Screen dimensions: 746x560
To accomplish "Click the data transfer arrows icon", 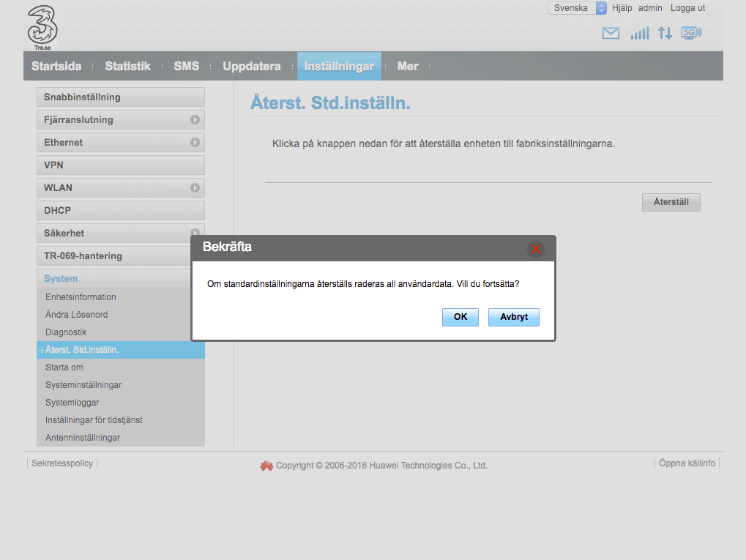I will pyautogui.click(x=665, y=33).
